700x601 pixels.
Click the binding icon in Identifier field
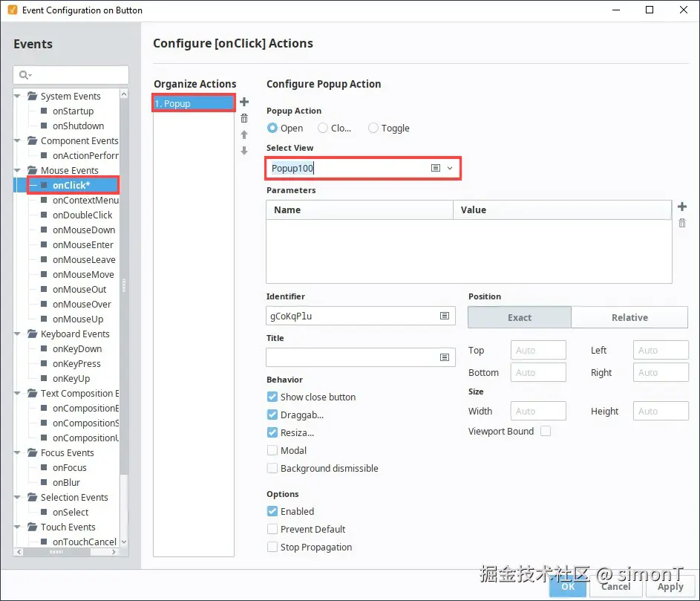tap(445, 316)
